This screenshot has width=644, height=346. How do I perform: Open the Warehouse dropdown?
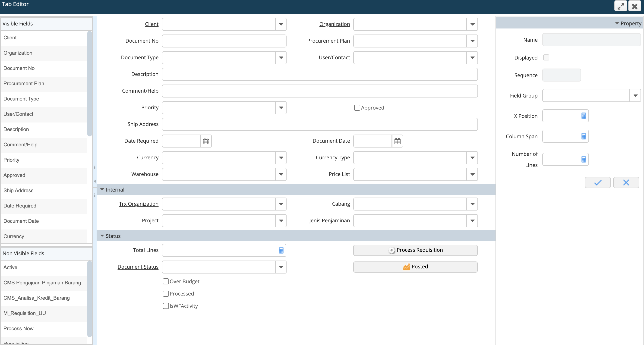coord(281,174)
